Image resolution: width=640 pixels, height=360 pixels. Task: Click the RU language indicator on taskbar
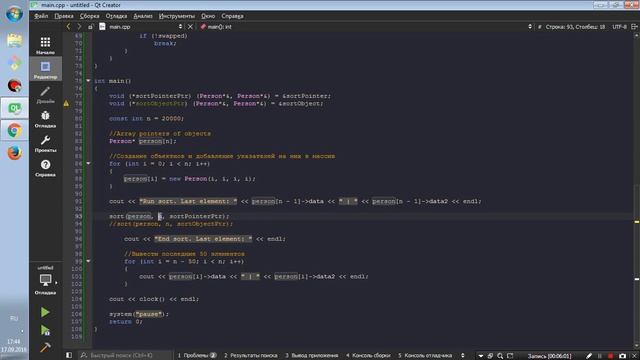coord(14,318)
